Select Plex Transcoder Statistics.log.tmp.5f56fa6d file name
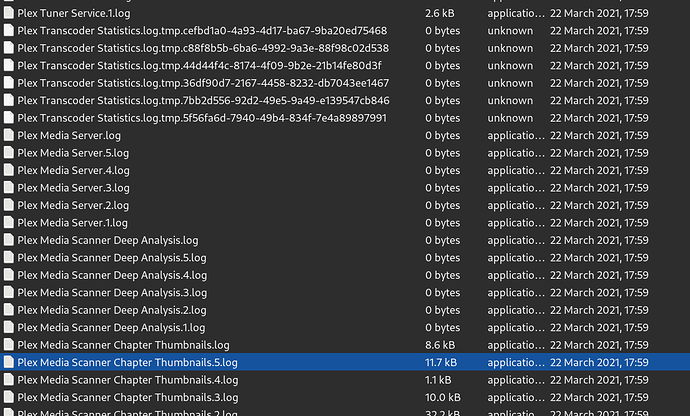Viewport: 690px width, 416px height. click(x=202, y=118)
